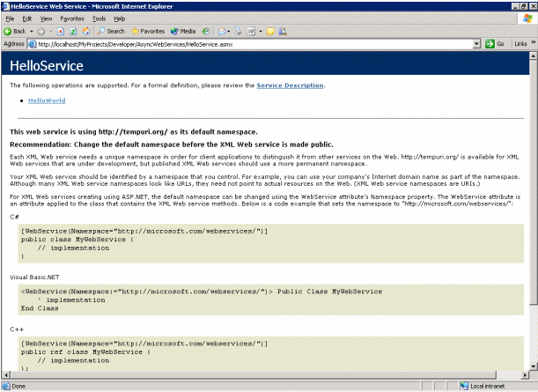Click the C# code example block

coord(270,244)
